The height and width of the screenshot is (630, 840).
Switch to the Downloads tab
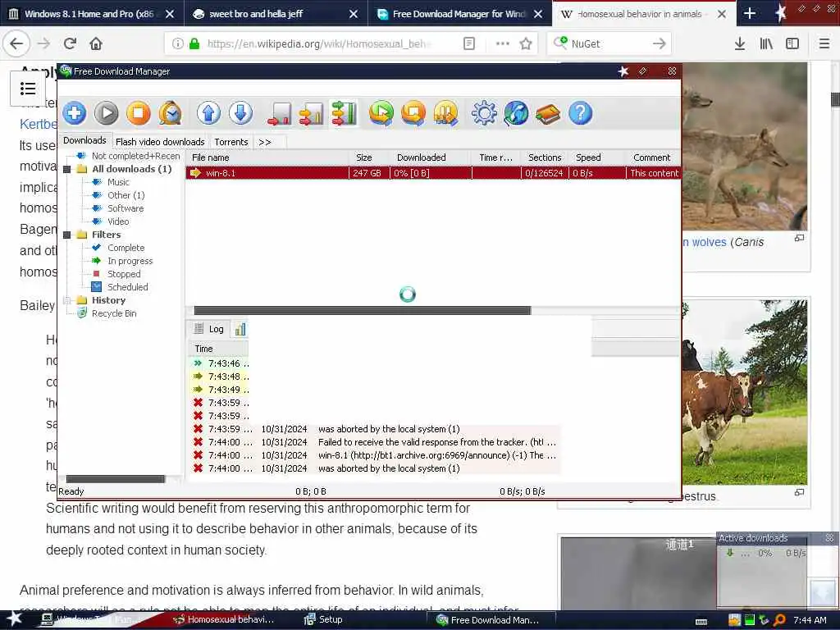[84, 140]
